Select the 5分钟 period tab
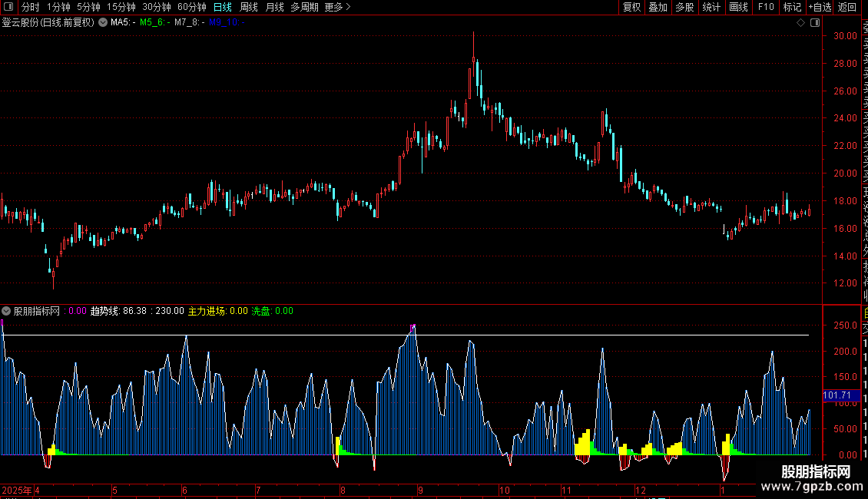 coord(88,7)
